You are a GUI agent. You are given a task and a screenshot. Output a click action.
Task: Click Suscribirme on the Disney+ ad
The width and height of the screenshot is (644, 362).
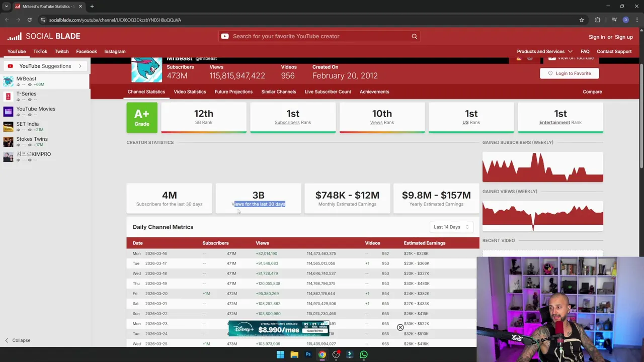[315, 331]
